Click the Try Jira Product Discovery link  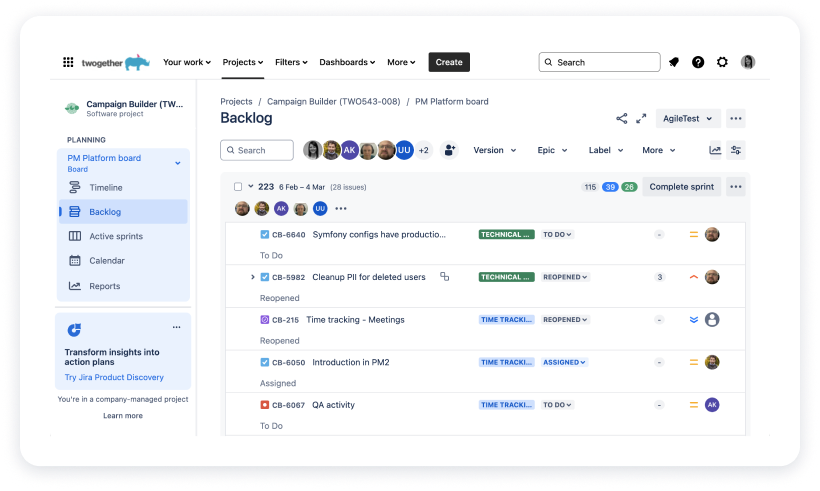[x=114, y=377]
